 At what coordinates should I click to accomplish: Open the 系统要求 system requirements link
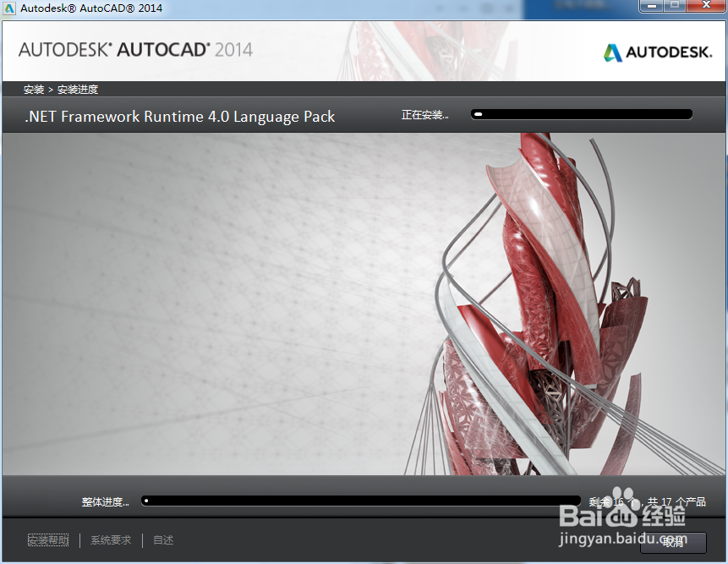111,539
